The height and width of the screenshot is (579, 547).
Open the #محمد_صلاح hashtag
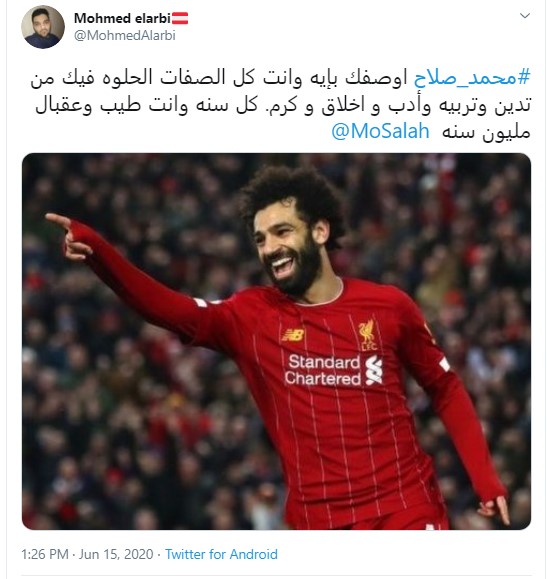472,78
